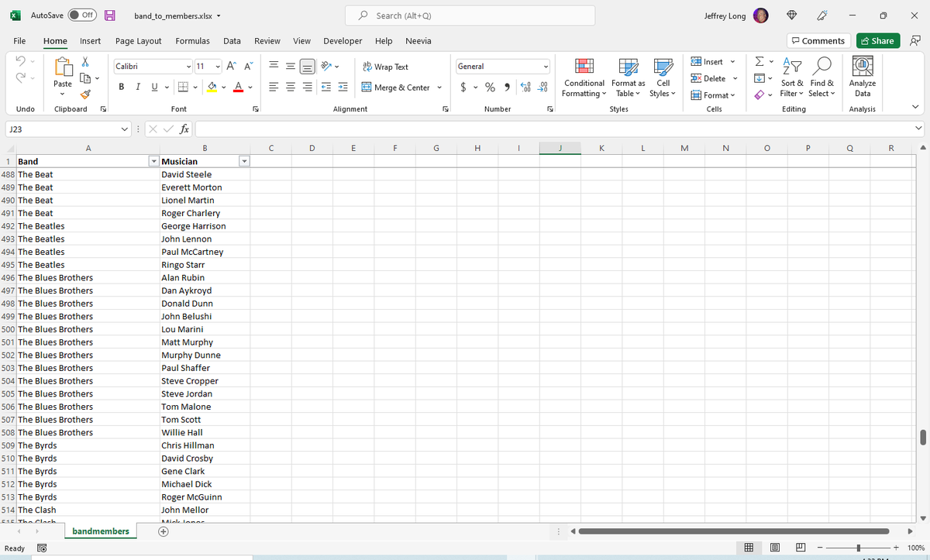Open the File menu
This screenshot has width=930, height=560.
point(19,41)
